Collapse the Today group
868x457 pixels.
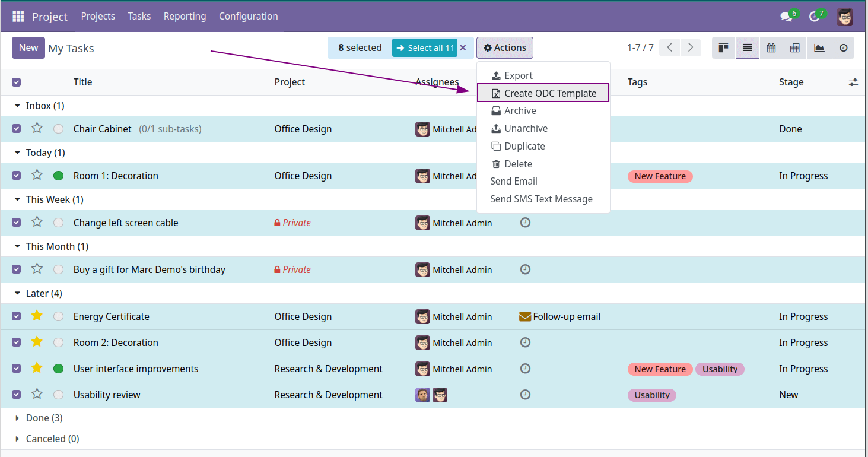tap(17, 153)
